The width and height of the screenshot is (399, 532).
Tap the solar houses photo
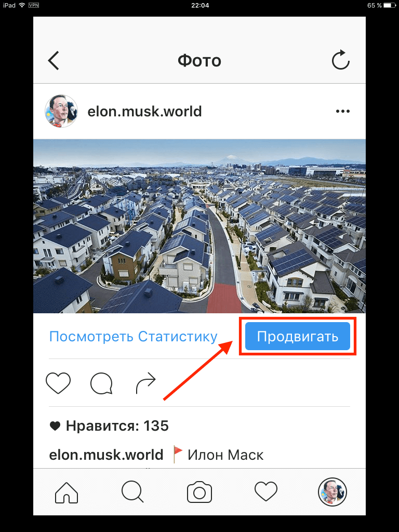click(x=199, y=226)
